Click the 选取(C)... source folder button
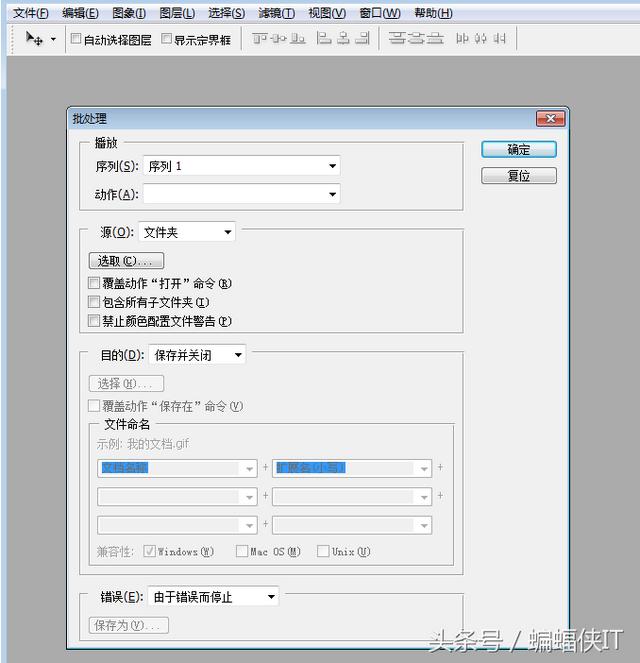This screenshot has height=663, width=640. tap(126, 260)
